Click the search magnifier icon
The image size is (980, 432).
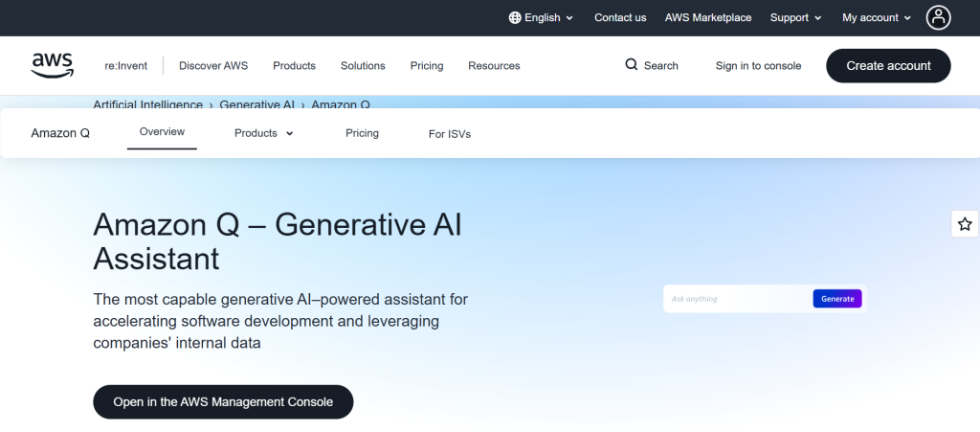632,64
